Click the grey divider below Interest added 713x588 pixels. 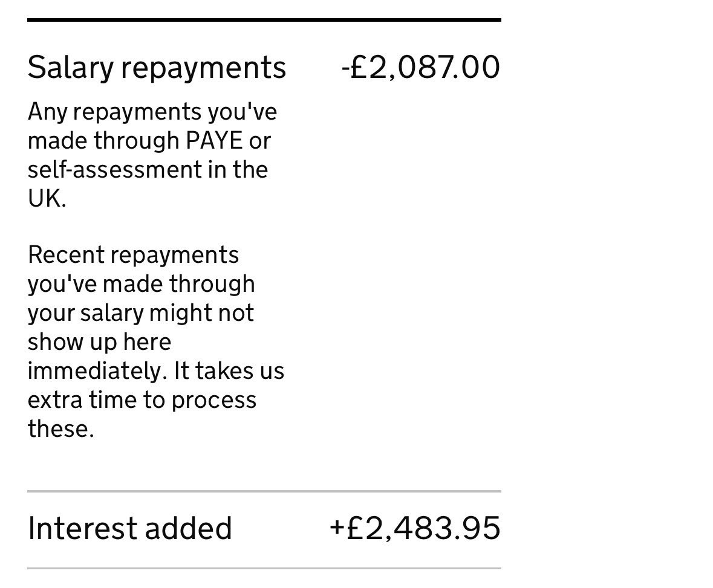tap(264, 568)
